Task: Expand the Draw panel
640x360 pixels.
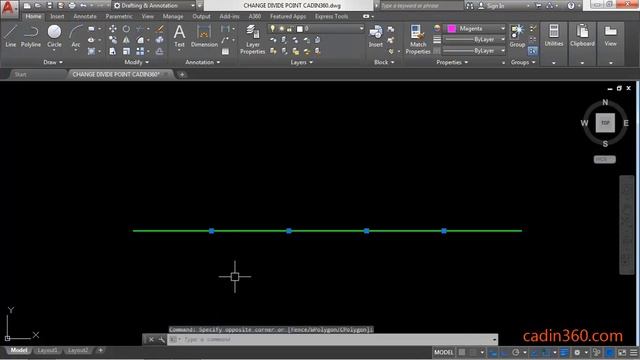Action: coord(53,62)
